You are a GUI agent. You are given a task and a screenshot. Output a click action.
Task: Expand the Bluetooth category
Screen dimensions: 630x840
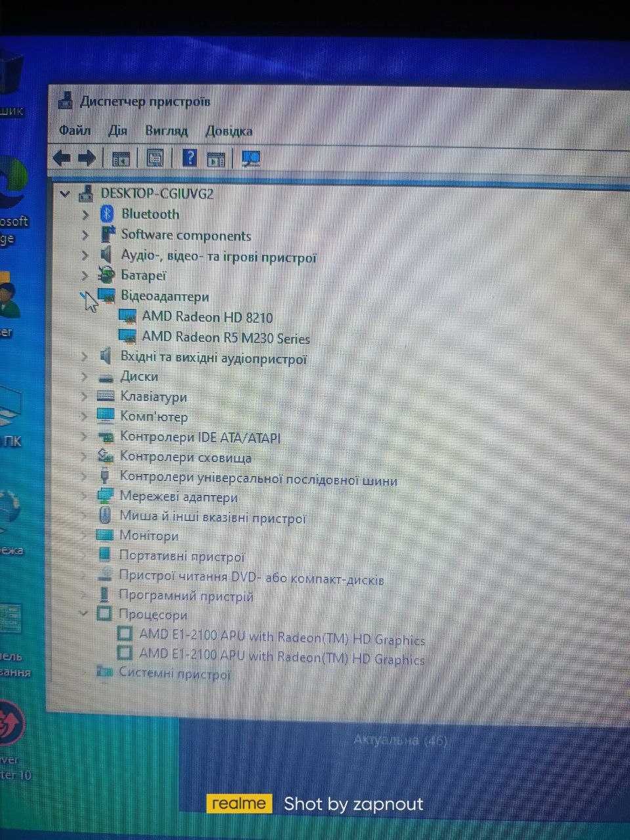(x=85, y=215)
